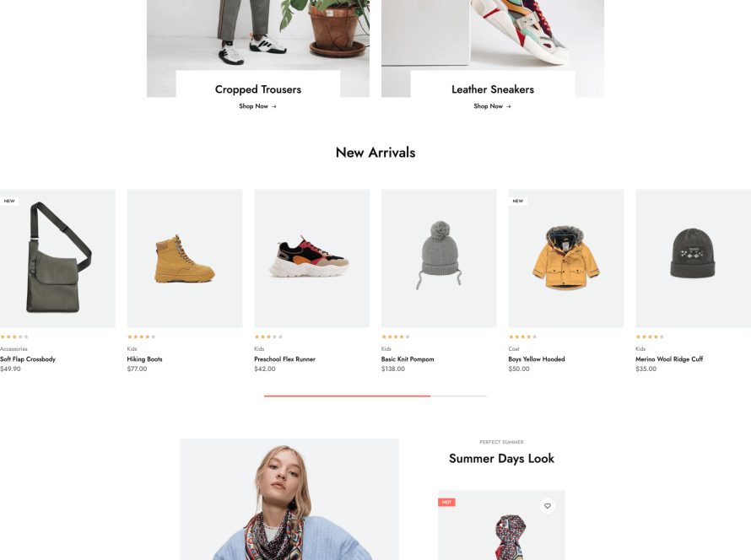Select the Coat category label
Screen dimensions: 751x560
(514, 349)
